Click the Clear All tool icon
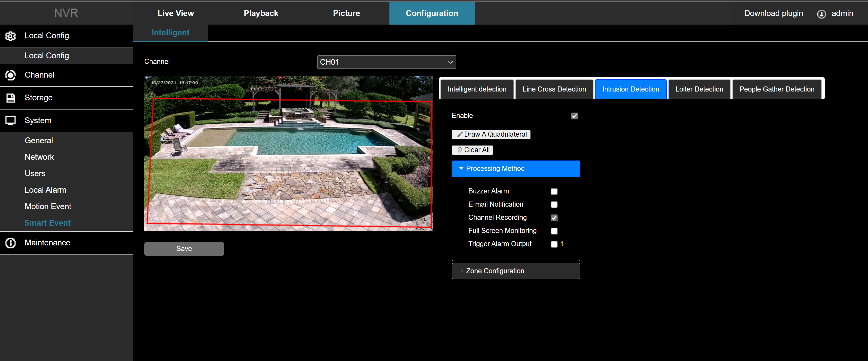The image size is (868, 361). click(x=460, y=150)
